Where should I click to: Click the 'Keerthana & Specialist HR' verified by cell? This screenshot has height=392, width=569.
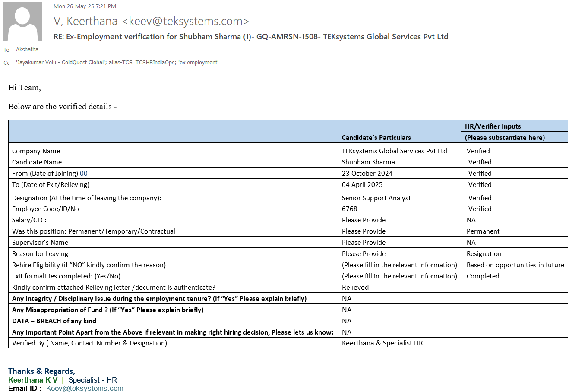tap(382, 343)
